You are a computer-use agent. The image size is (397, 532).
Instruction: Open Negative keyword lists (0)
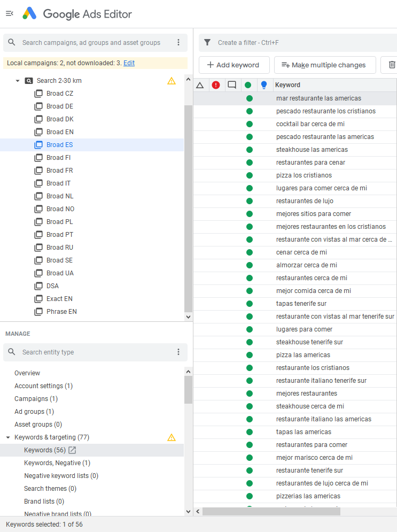(61, 476)
